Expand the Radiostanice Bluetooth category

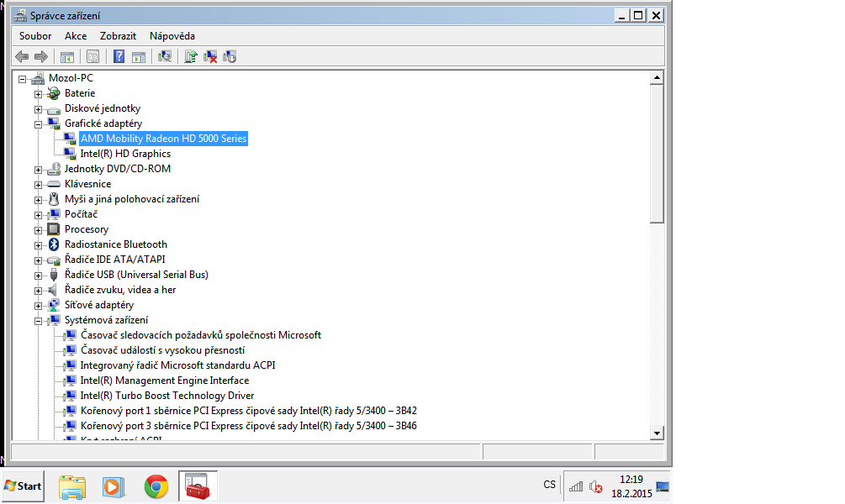point(39,245)
